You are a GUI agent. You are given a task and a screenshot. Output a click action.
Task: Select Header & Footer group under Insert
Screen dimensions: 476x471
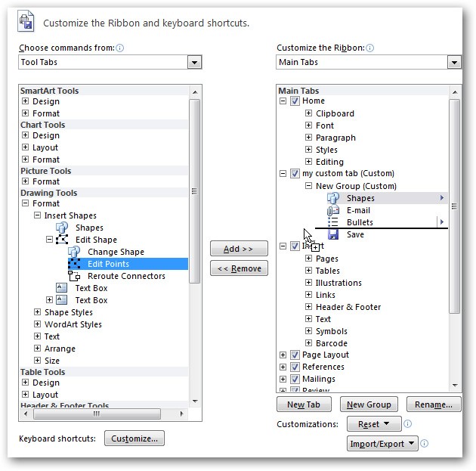[348, 307]
